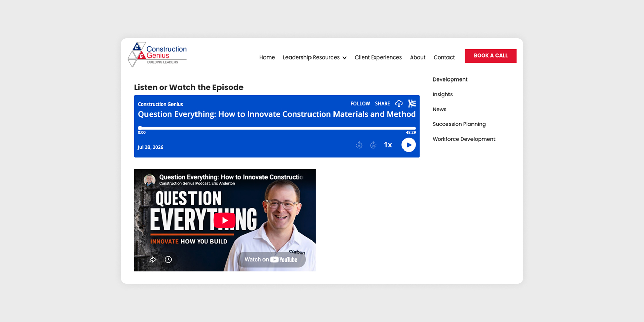
Task: Download the podcast episode via cloud icon
Action: click(399, 103)
